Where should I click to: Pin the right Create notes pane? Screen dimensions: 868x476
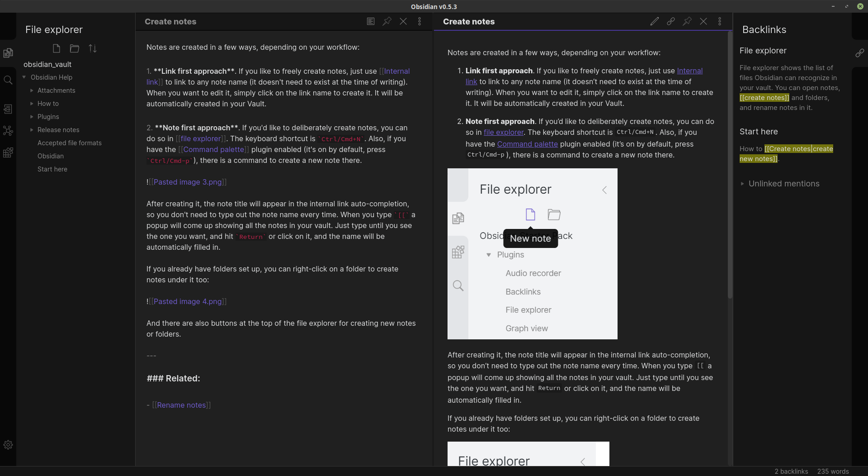pyautogui.click(x=687, y=21)
